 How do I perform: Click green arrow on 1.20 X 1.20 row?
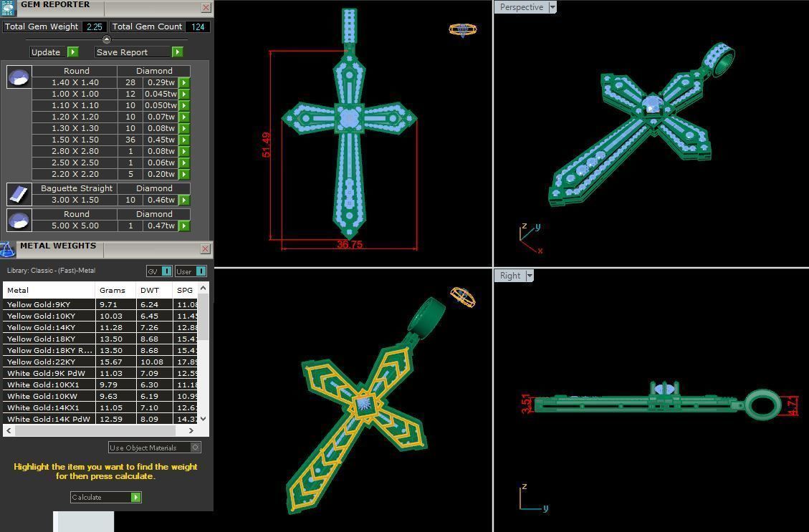[x=184, y=117]
